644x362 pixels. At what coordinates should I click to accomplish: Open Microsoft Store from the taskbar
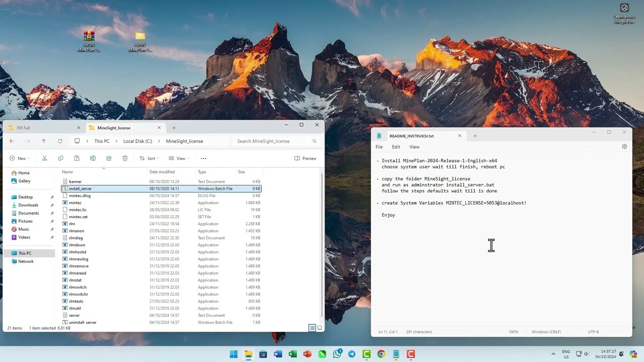(263, 354)
